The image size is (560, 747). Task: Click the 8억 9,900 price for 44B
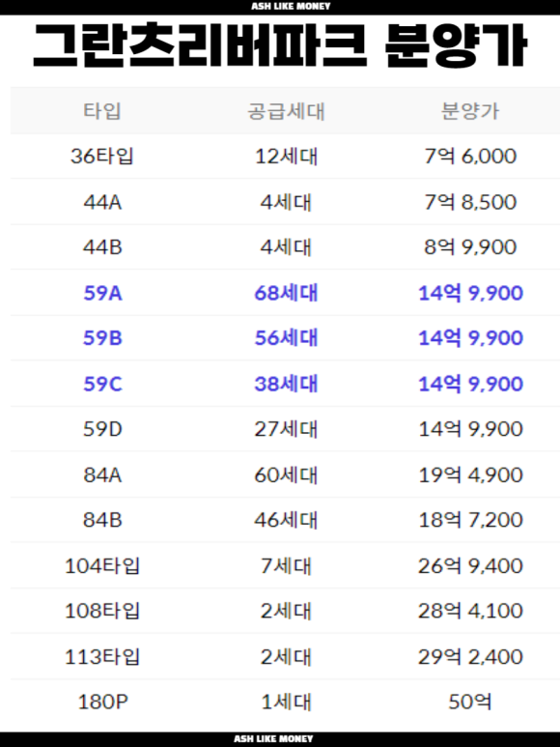pyautogui.click(x=470, y=246)
